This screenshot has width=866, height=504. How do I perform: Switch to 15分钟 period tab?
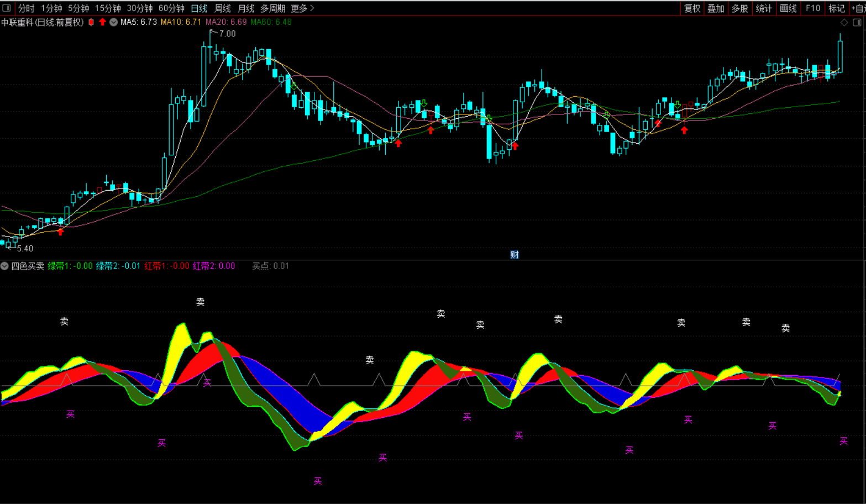click(108, 8)
